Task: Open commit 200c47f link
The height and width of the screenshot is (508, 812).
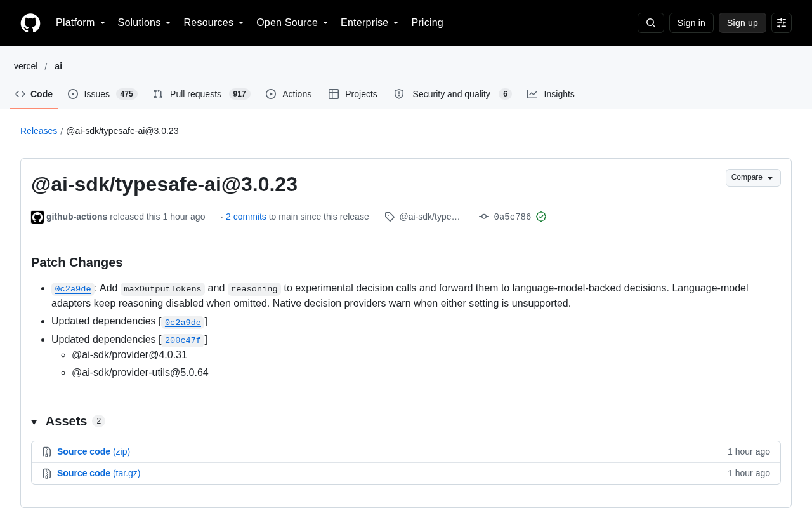Action: coord(183,340)
